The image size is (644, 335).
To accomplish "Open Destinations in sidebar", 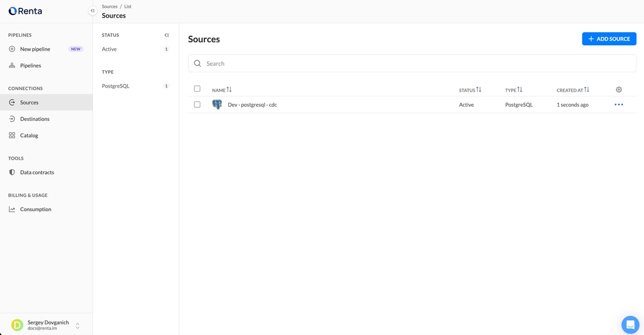I will (47, 119).
